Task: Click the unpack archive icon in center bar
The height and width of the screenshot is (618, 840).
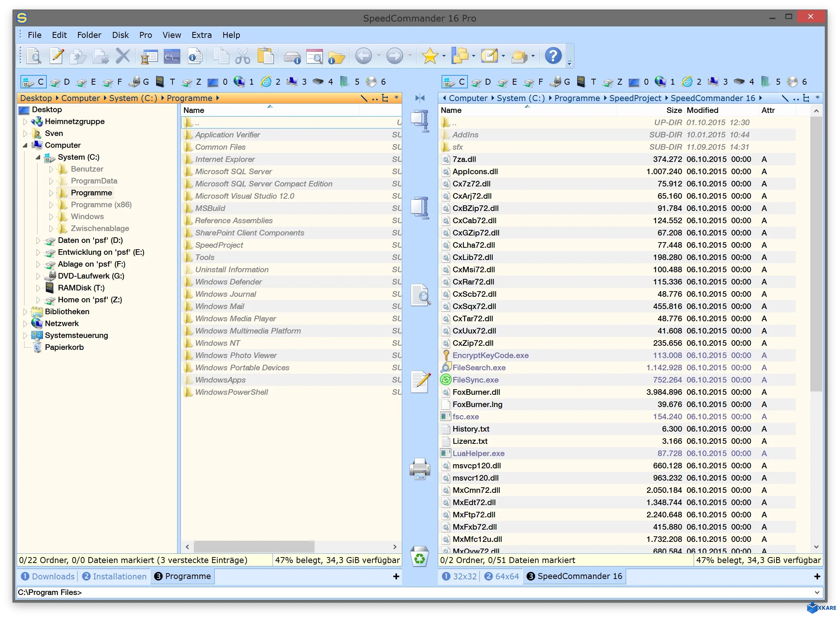Action: pos(420,208)
